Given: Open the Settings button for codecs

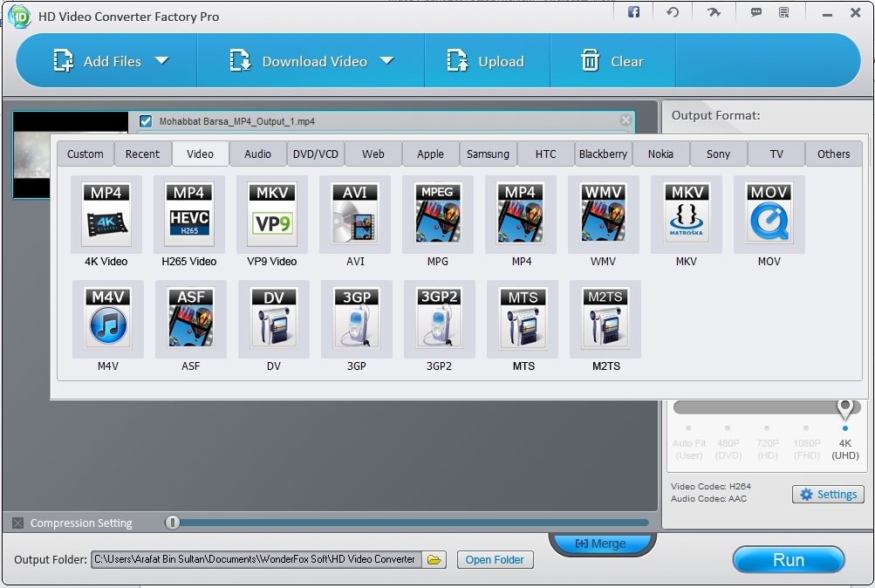Looking at the screenshot, I should coord(828,495).
